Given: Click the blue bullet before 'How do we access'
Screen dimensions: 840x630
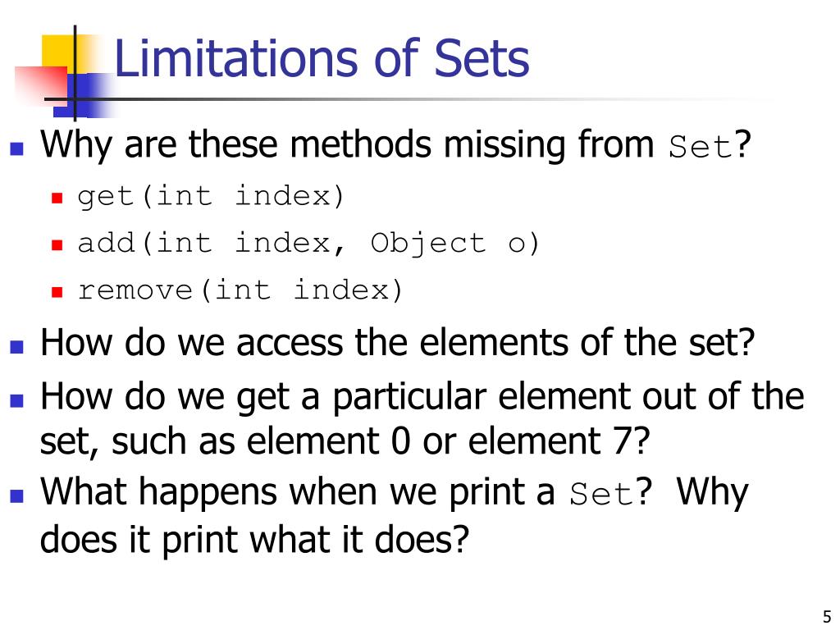Looking at the screenshot, I should coord(16,347).
